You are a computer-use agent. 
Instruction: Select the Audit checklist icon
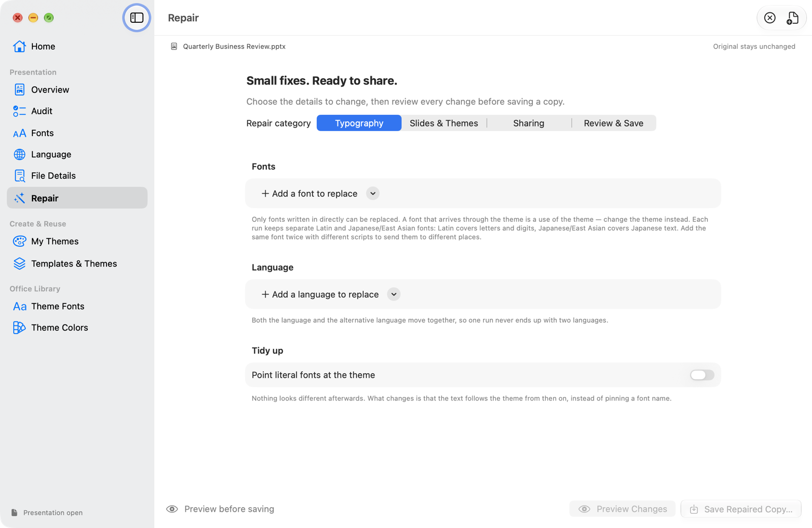pyautogui.click(x=19, y=111)
